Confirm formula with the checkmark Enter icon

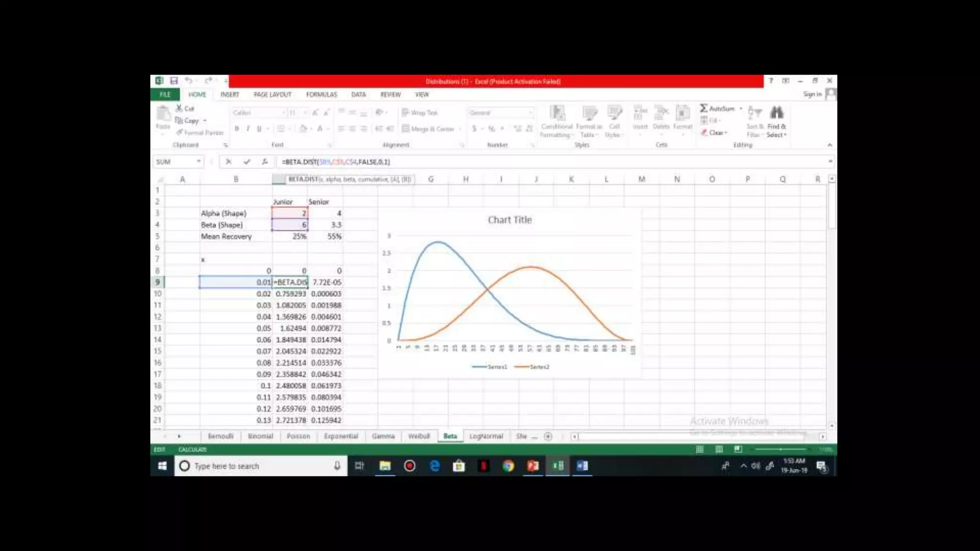[x=246, y=162]
